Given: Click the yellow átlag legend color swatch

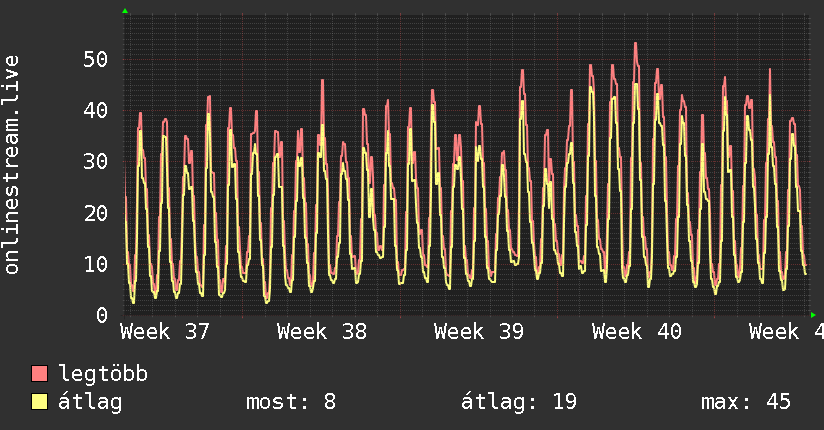Looking at the screenshot, I should [x=39, y=401].
